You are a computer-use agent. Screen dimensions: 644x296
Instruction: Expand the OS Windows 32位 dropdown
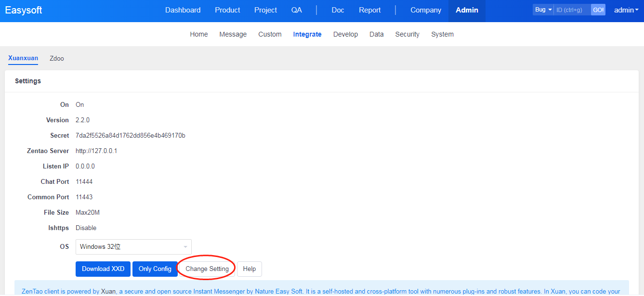pos(133,246)
